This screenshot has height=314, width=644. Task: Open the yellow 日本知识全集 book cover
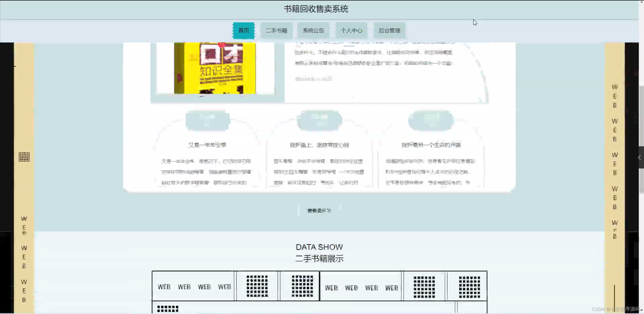pos(215,68)
